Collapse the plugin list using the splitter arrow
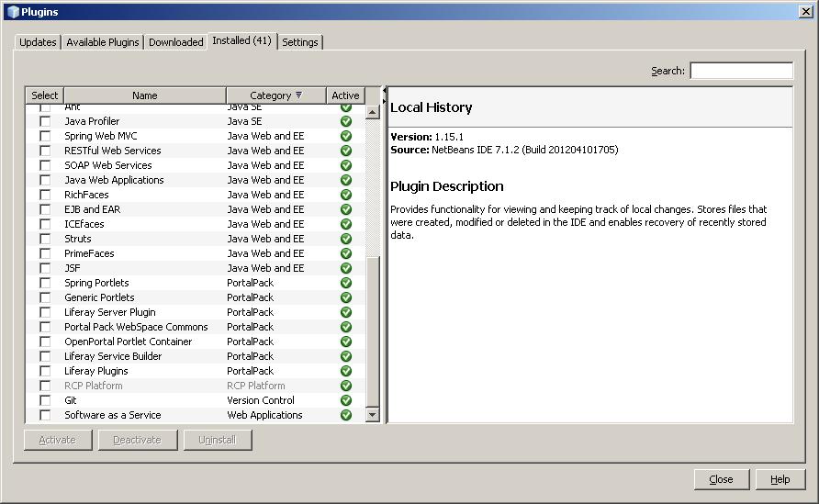 pyautogui.click(x=384, y=91)
